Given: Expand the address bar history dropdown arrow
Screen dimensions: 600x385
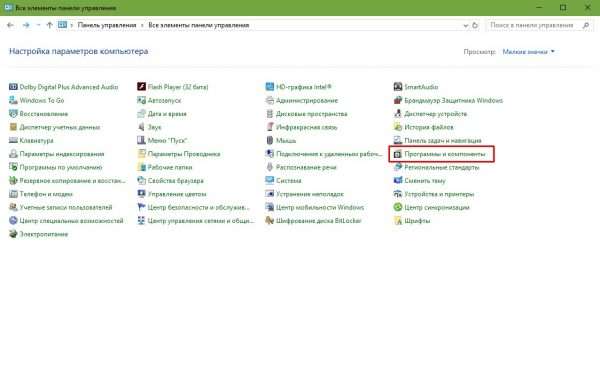Looking at the screenshot, I should click(465, 25).
